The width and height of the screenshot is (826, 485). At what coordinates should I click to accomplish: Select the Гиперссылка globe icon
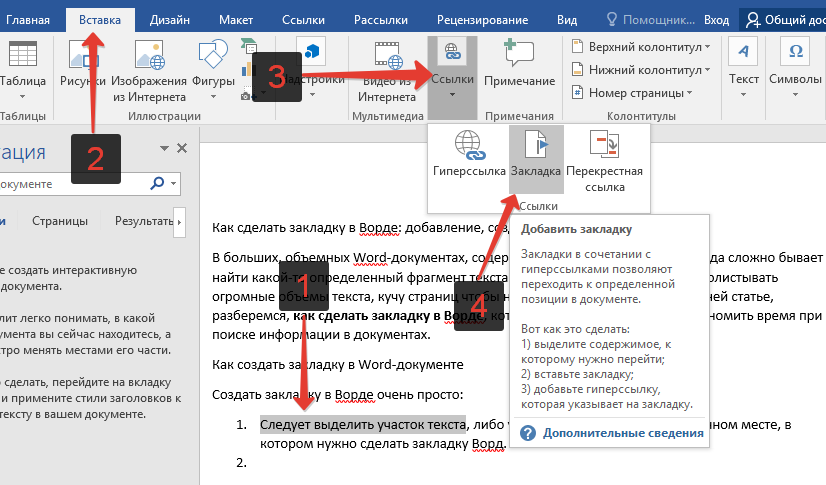(x=469, y=149)
